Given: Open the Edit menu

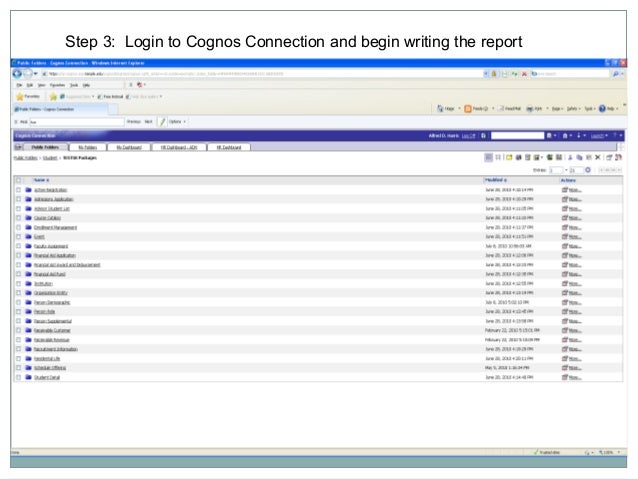Looking at the screenshot, I should (x=30, y=85).
